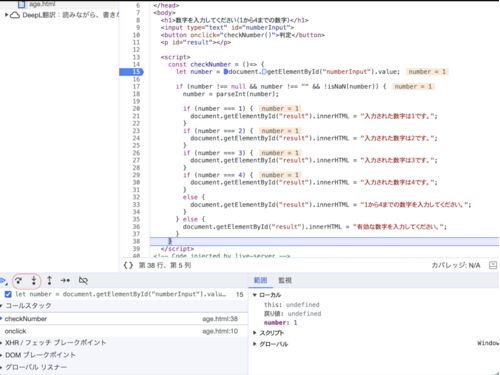The height and width of the screenshot is (375, 500).
Task: Click the 'カバレッジ: N/A' status text
Action: (456, 265)
